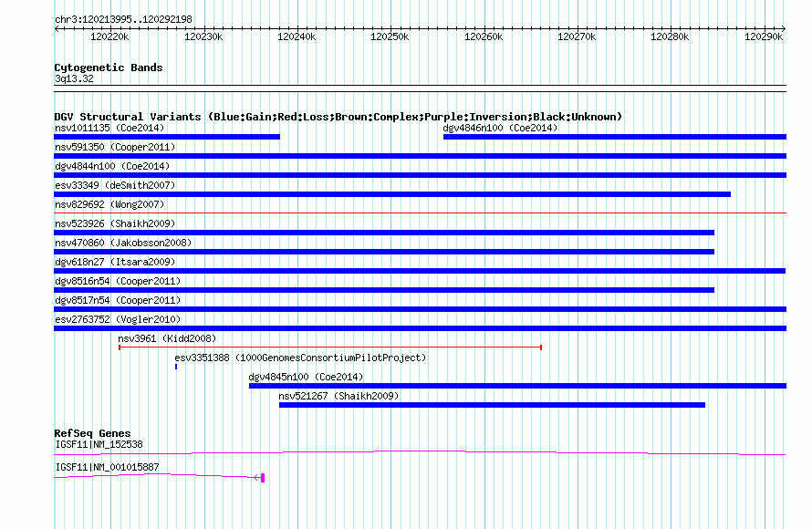
Task: Click the nsv523926 (Shaikh2009) label
Action: pos(115,223)
